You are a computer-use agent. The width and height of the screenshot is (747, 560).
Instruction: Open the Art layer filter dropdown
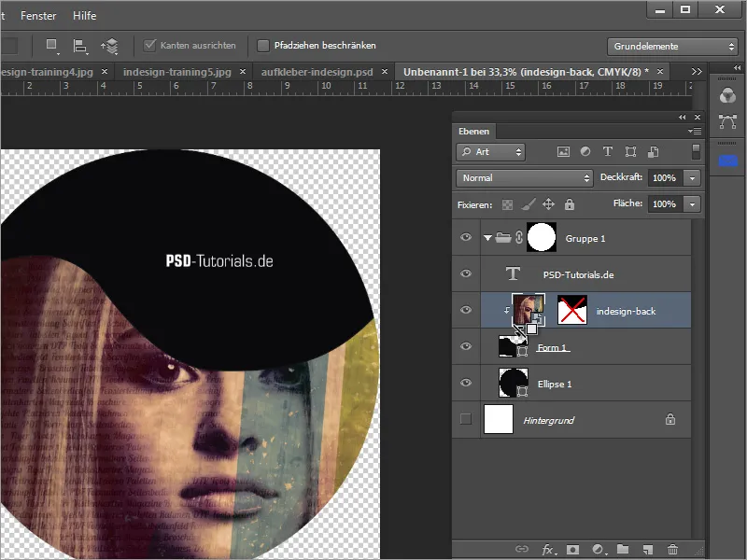(490, 152)
